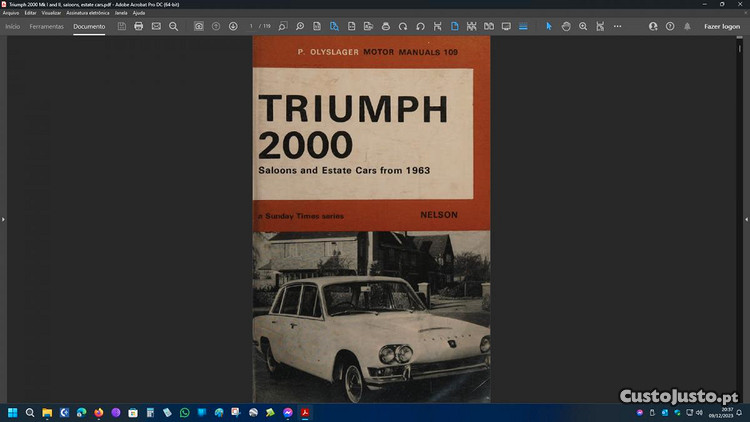The height and width of the screenshot is (422, 750).
Task: Go to previous page arrow
Action: pyautogui.click(x=216, y=26)
